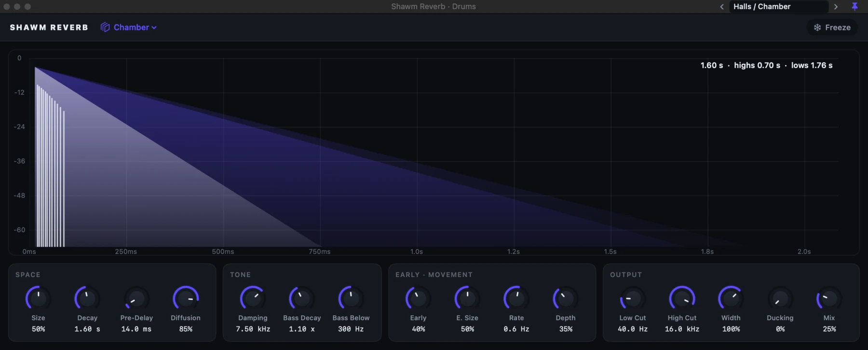Go to next preset arrow

click(836, 7)
